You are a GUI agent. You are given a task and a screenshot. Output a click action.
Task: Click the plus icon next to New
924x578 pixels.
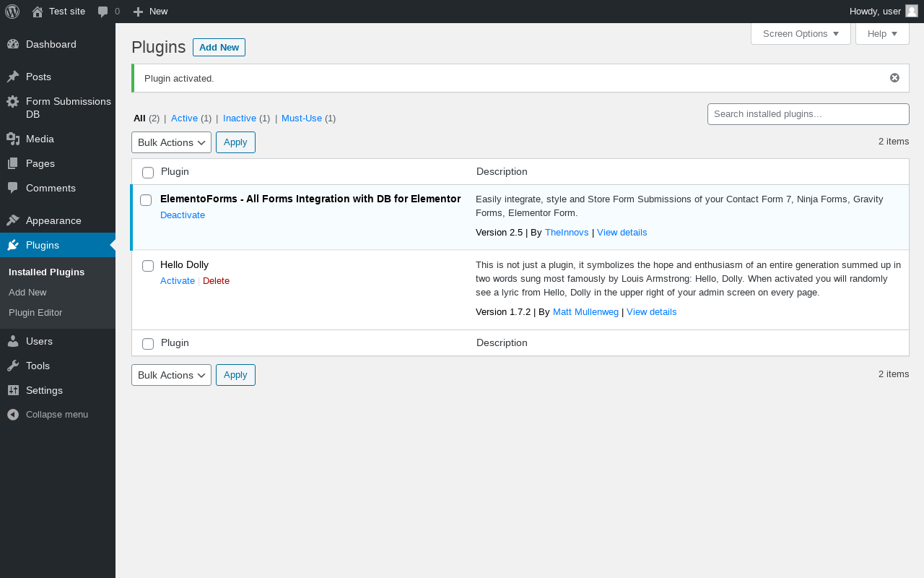click(139, 12)
